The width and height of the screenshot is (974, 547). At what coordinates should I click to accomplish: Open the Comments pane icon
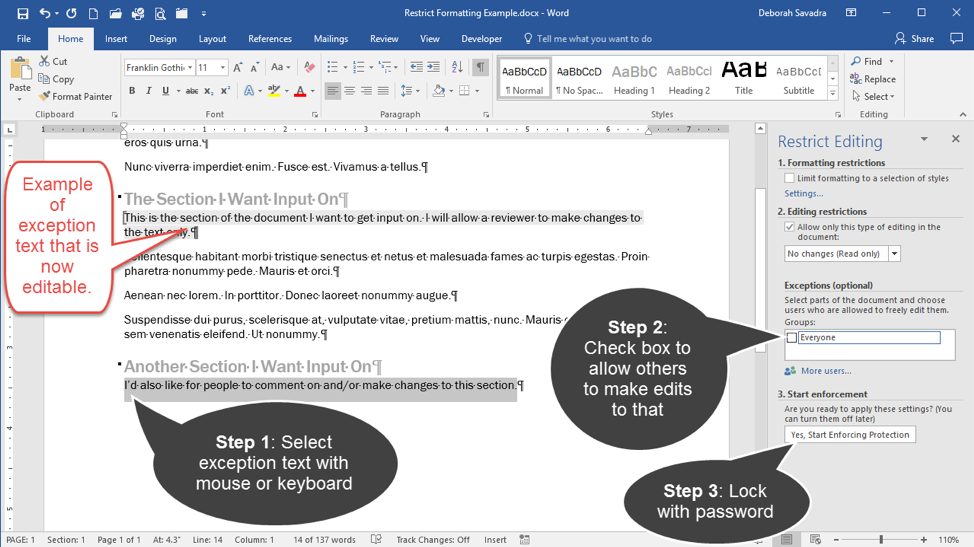click(x=957, y=38)
